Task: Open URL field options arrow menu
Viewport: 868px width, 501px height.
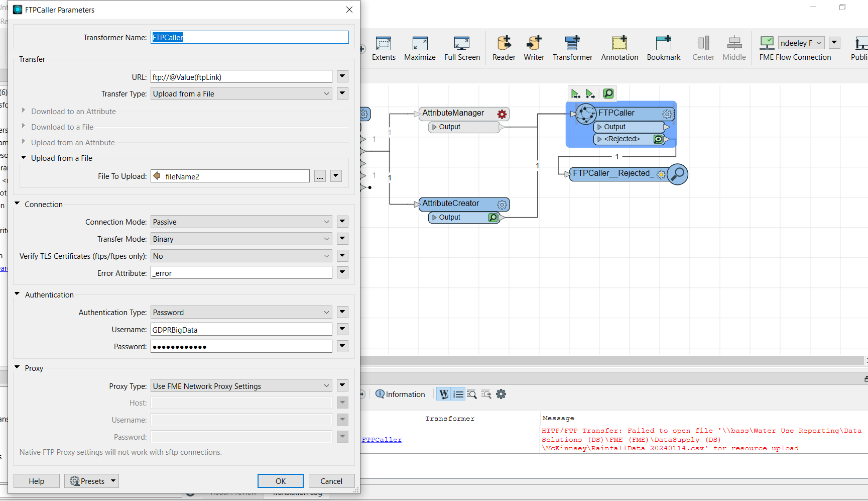Action: click(x=342, y=77)
